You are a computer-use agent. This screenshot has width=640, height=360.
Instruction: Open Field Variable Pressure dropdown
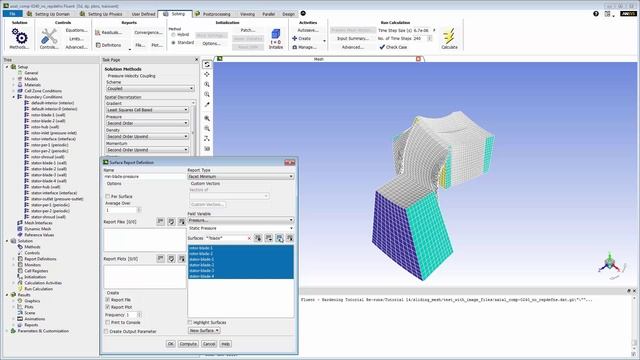[240, 220]
